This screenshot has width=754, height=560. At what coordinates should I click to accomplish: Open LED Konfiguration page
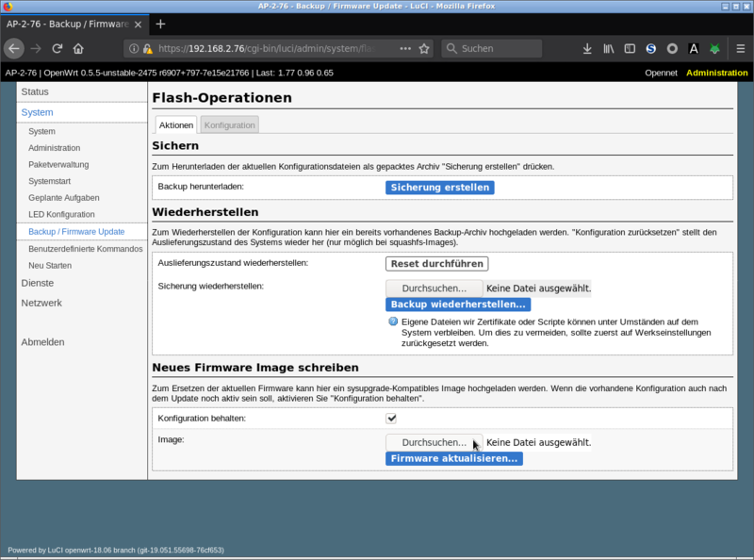[61, 214]
